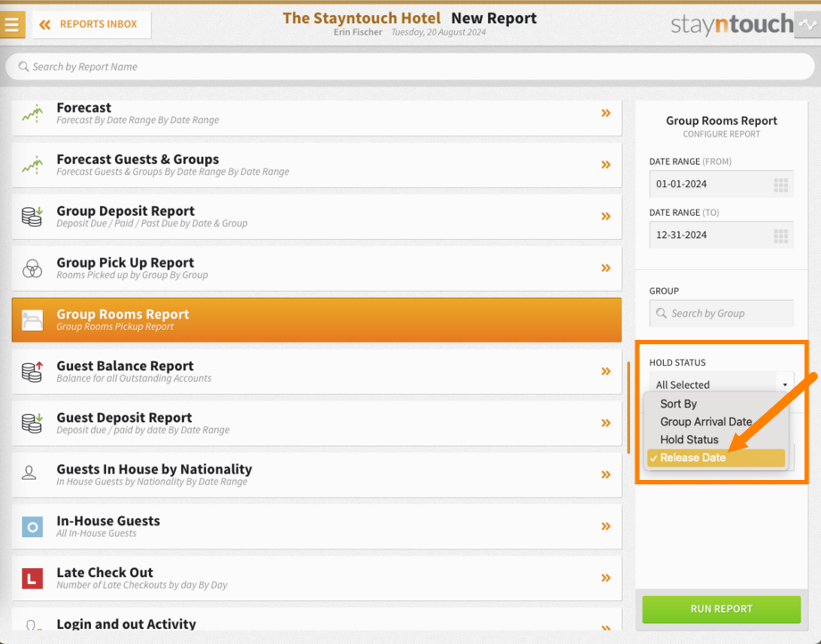Image resolution: width=821 pixels, height=644 pixels.
Task: Select Group Pick Up Report title
Action: point(125,262)
